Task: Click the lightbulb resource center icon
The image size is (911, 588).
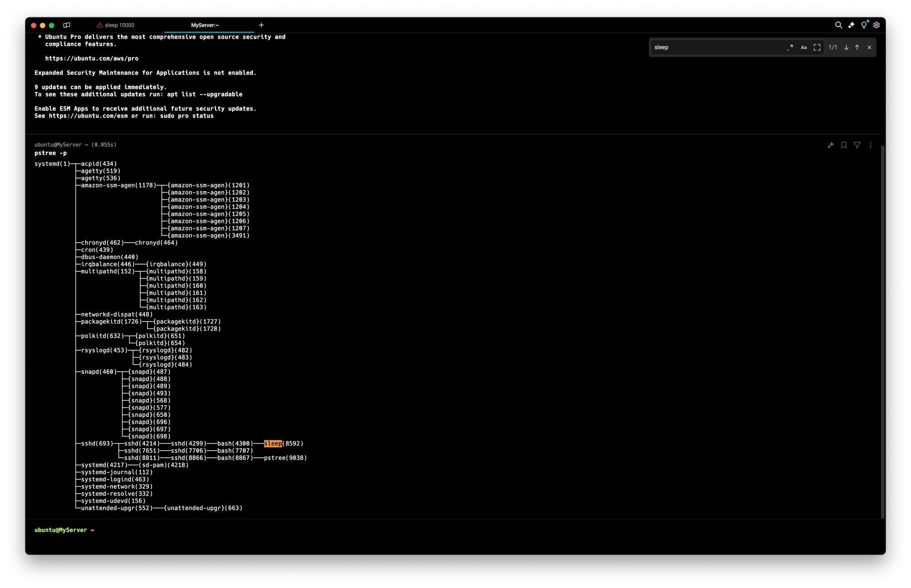Action: 864,25
